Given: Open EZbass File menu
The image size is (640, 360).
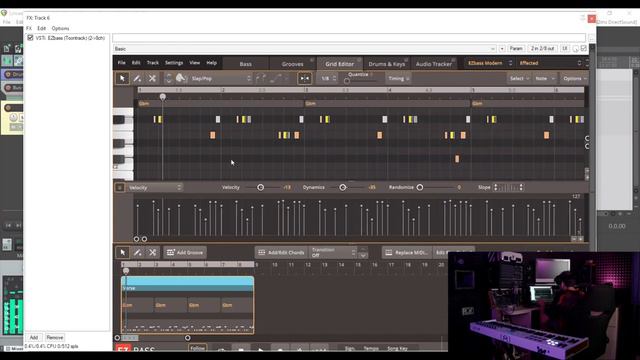Looking at the screenshot, I should (122, 63).
